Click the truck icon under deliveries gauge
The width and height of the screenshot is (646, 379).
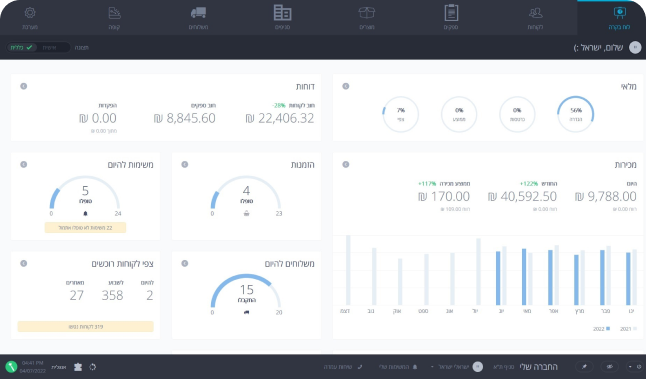(246, 312)
